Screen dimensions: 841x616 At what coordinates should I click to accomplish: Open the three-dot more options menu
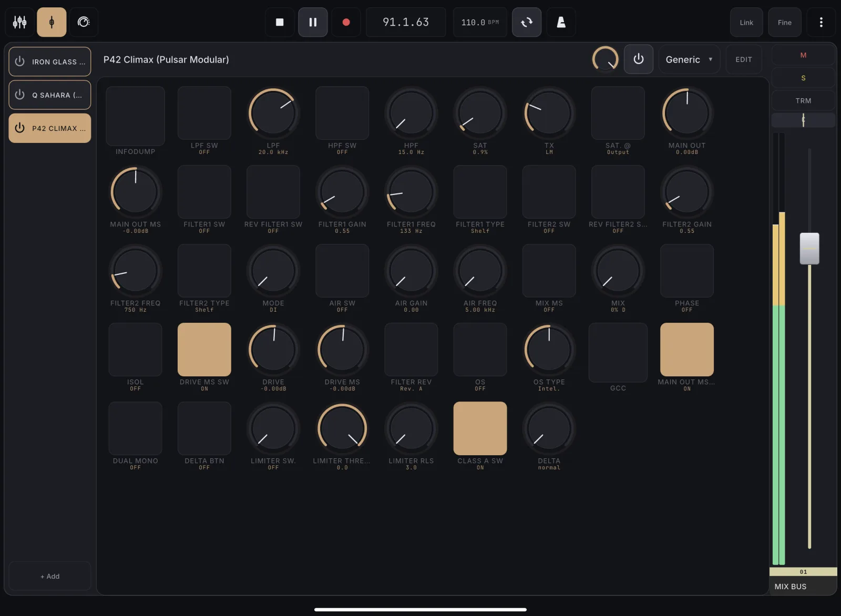[821, 22]
